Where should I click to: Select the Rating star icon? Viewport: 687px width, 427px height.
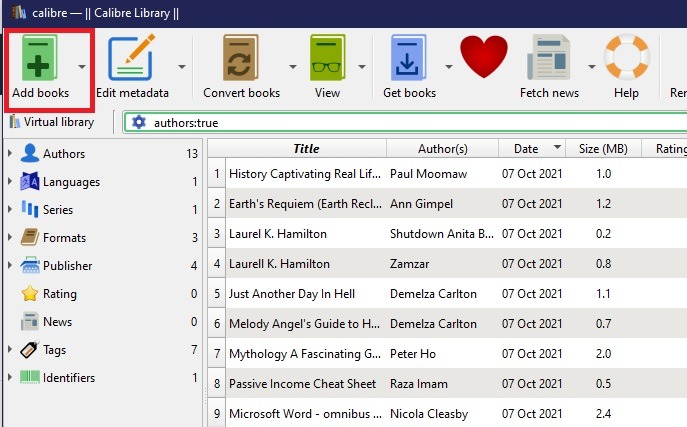30,293
